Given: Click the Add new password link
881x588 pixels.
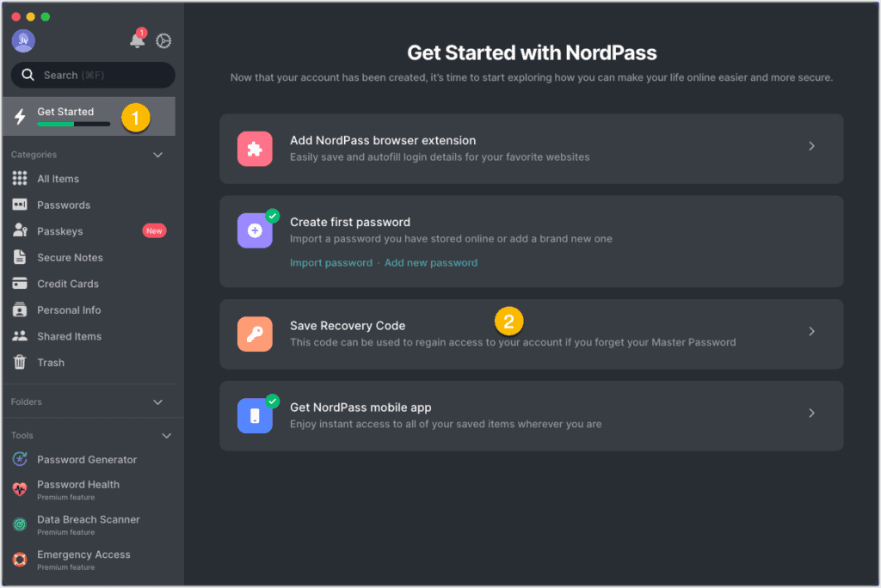Looking at the screenshot, I should click(x=431, y=263).
